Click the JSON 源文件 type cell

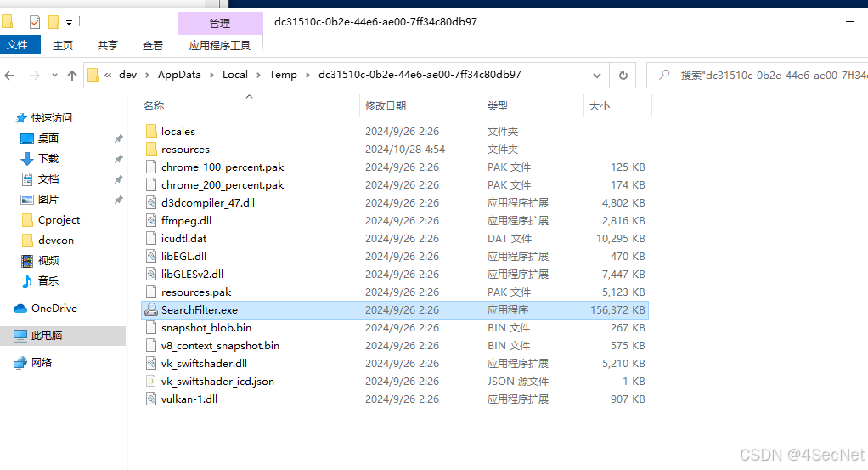[517, 382]
